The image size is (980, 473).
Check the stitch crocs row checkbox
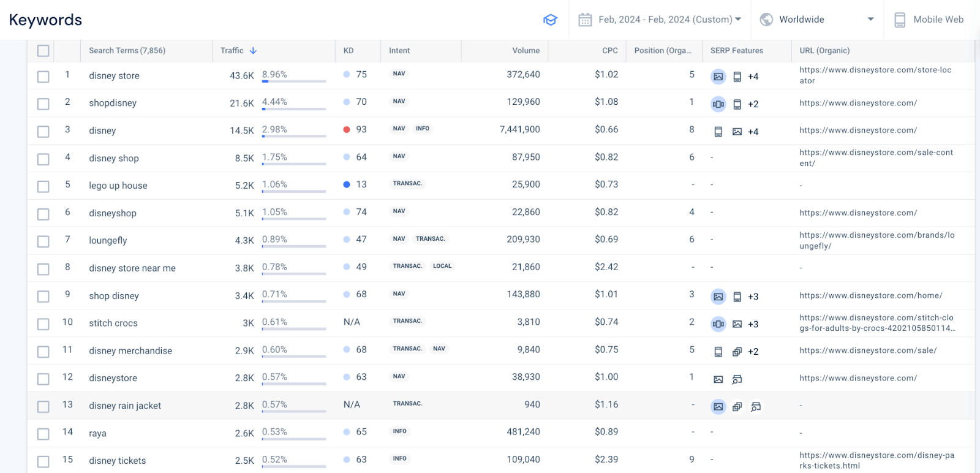coord(43,324)
